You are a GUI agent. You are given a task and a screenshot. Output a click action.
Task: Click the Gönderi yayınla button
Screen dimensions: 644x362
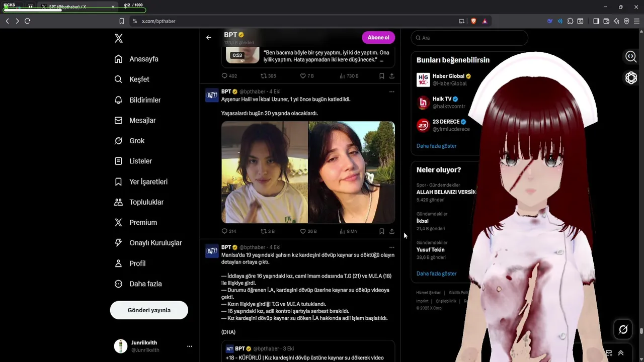pos(149,310)
